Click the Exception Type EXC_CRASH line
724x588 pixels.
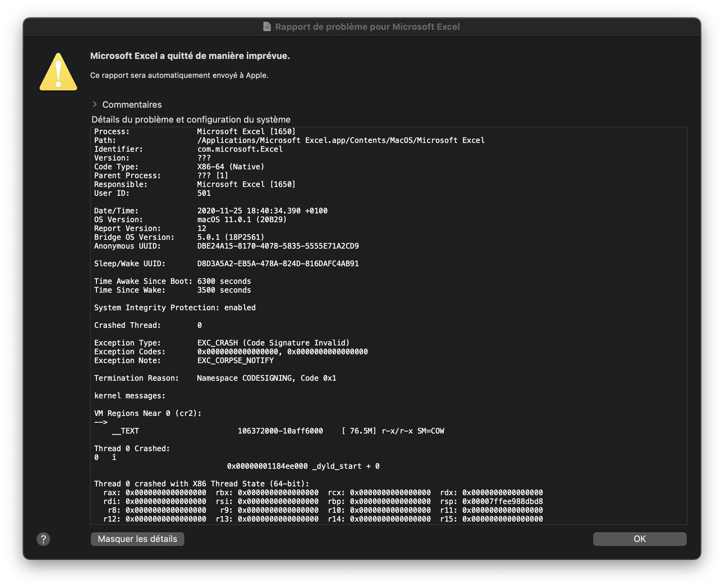pyautogui.click(x=273, y=343)
